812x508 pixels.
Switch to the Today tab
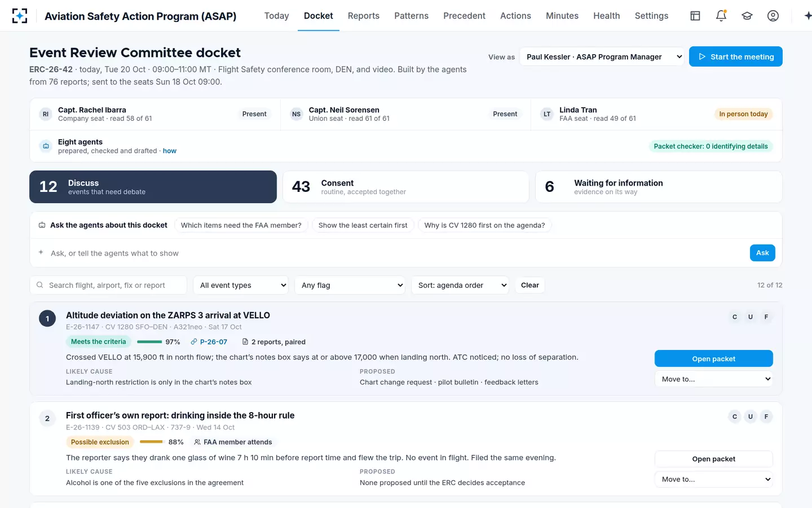(276, 16)
